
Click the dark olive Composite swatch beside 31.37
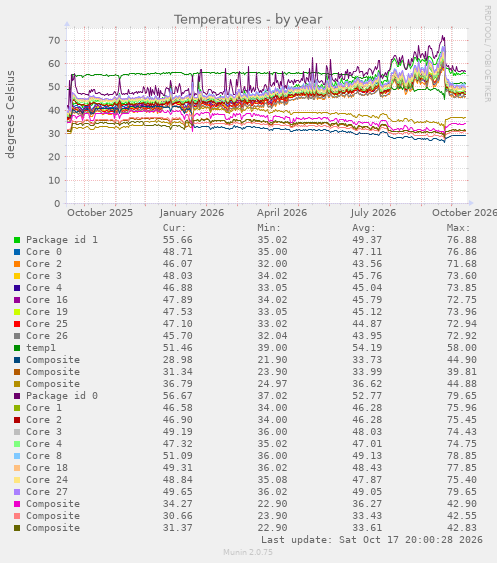(x=17, y=528)
